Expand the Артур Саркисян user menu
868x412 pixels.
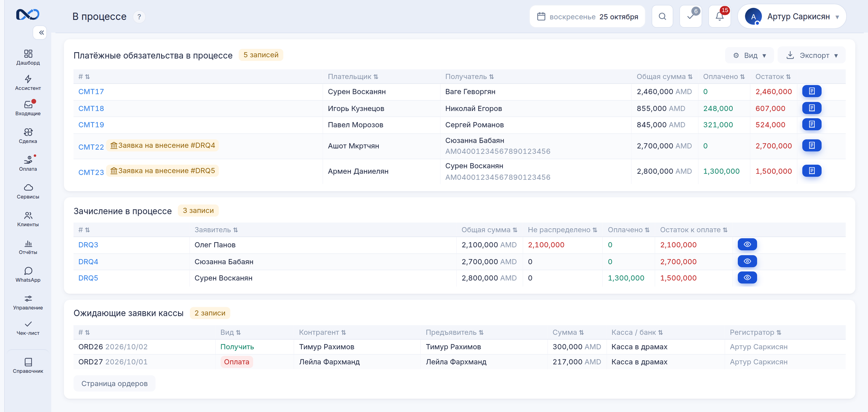click(x=792, y=17)
